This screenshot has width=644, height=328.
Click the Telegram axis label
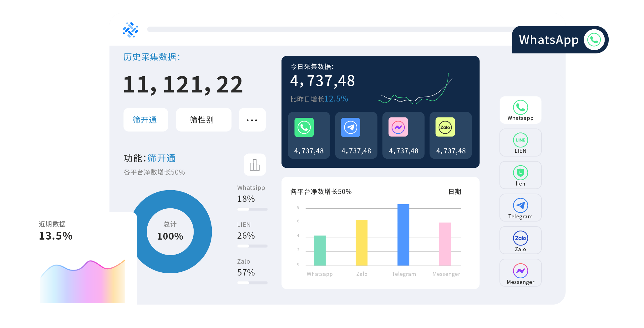coord(404,274)
